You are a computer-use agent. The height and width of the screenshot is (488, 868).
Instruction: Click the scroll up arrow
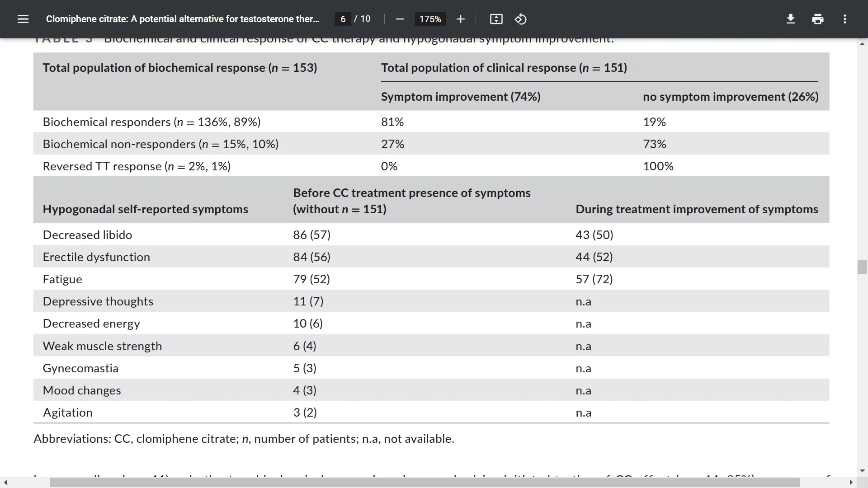862,44
